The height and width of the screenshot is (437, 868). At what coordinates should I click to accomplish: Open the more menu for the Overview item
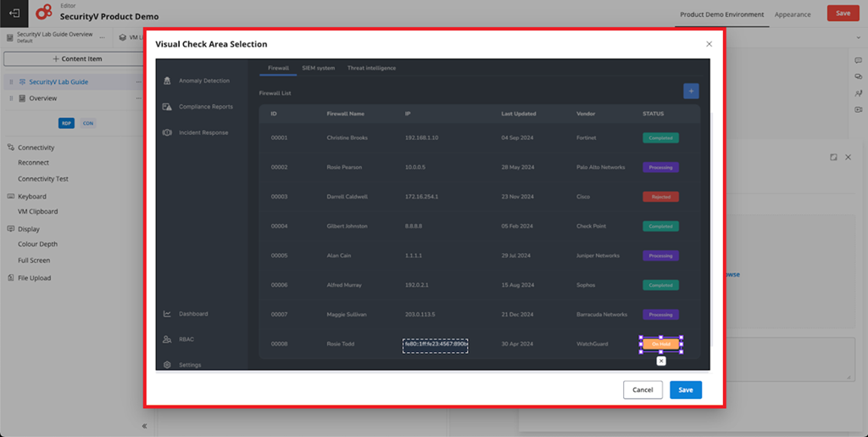coord(138,98)
